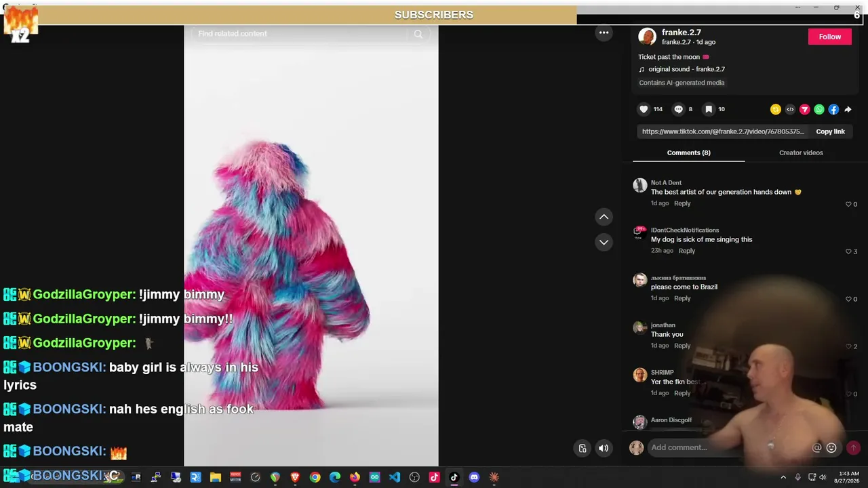Repost using the yellow repost icon
Viewport: 868px width, 488px height.
[x=776, y=109]
